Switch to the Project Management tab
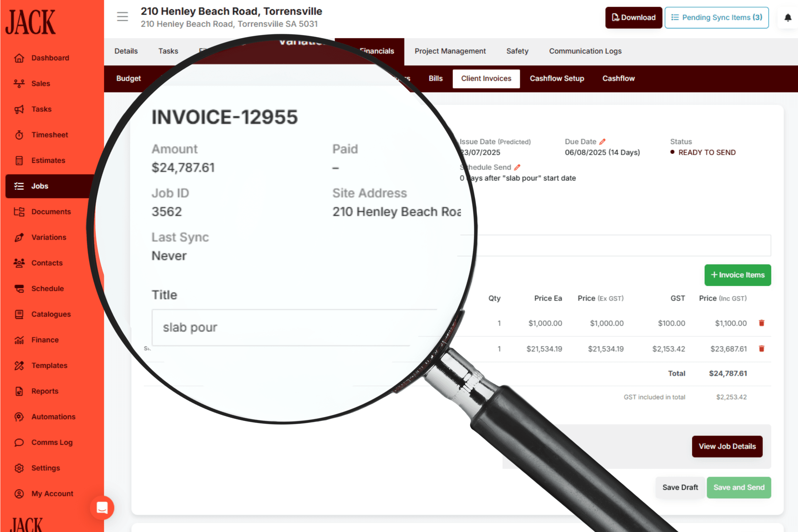Image resolution: width=798 pixels, height=532 pixels. coord(450,51)
